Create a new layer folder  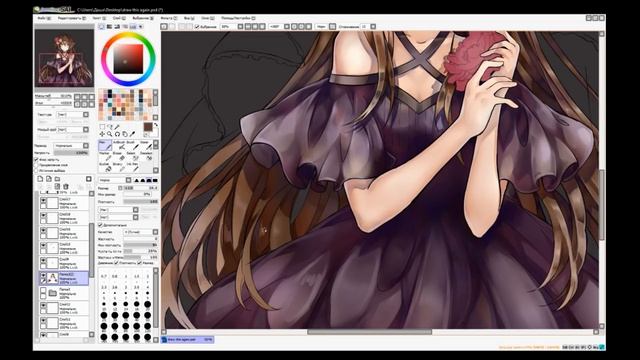point(57,179)
